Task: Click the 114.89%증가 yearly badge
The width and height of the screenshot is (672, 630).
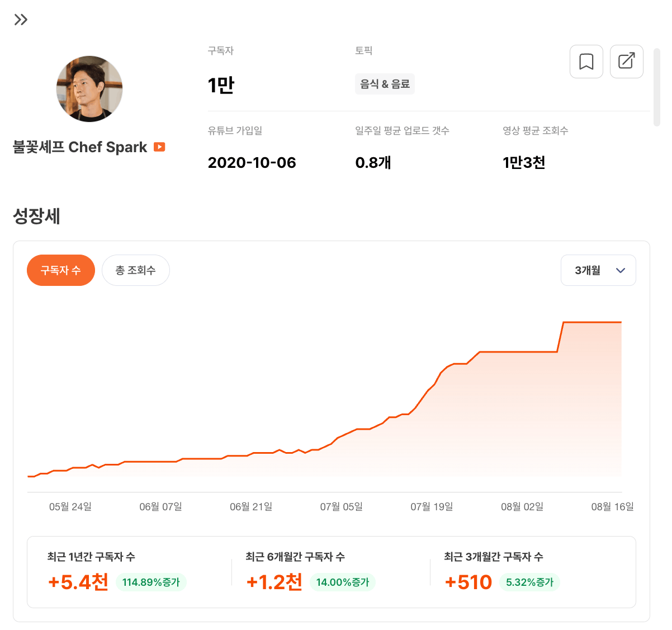Action: 151,582
